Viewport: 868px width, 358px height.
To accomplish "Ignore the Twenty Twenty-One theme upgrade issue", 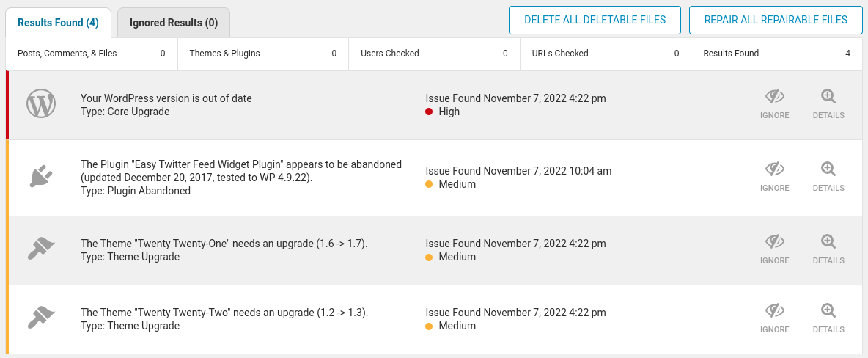I will tap(775, 249).
